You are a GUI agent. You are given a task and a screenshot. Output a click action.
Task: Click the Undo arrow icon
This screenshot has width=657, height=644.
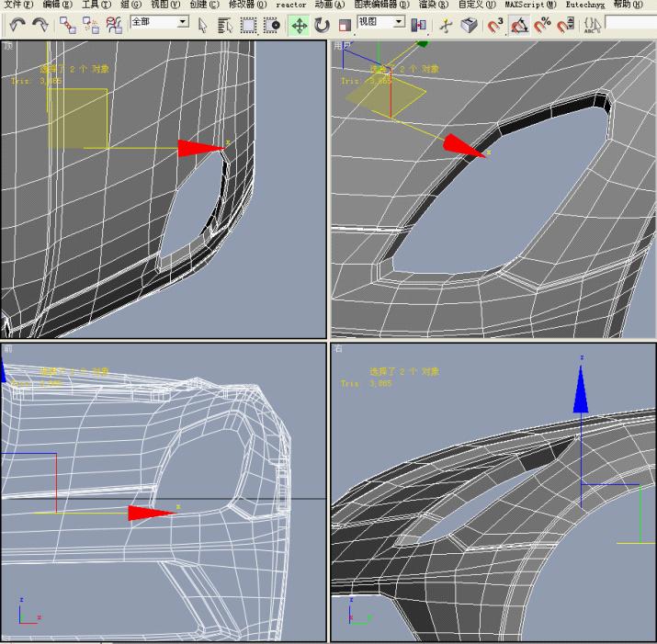click(x=17, y=25)
